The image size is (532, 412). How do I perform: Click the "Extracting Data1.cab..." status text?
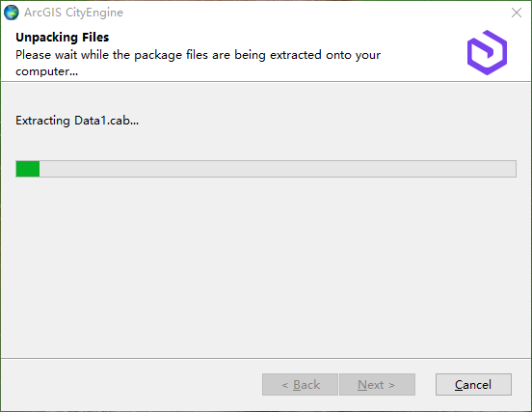[x=77, y=121]
